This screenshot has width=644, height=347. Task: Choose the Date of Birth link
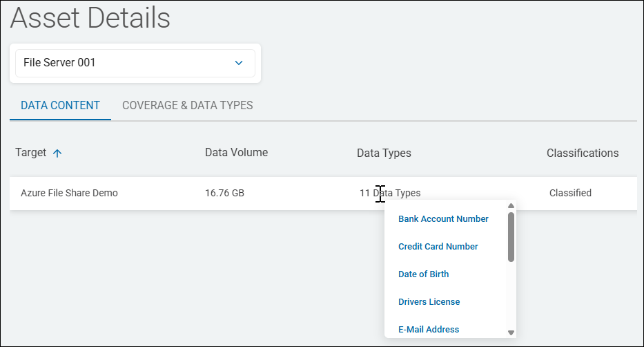423,274
